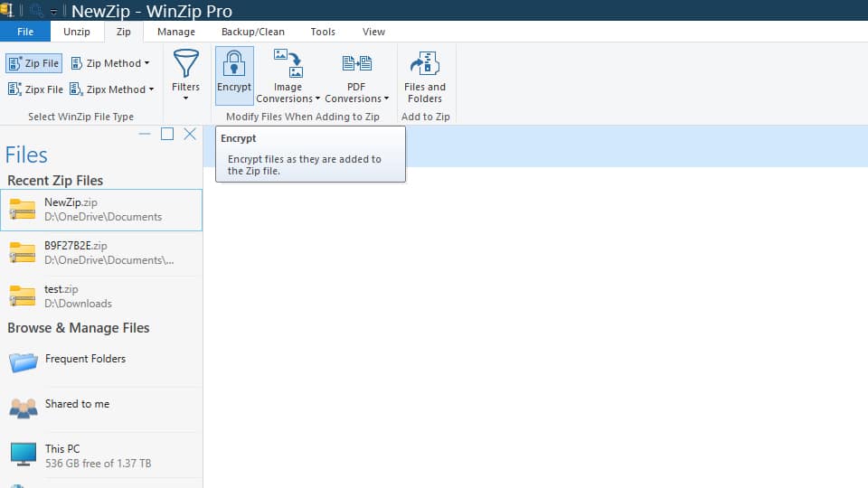868x488 pixels.
Task: Open This PC location
Action: pos(101,455)
